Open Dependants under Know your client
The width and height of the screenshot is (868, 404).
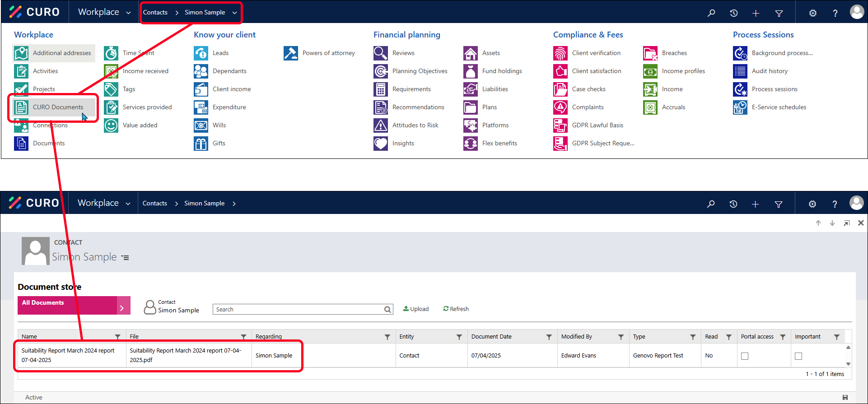[x=220, y=71]
